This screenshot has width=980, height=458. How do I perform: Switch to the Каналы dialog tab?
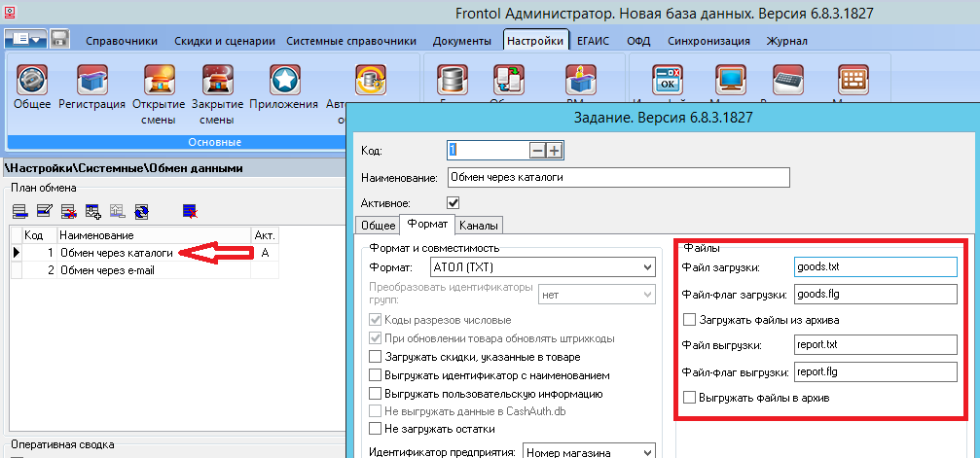tap(479, 225)
